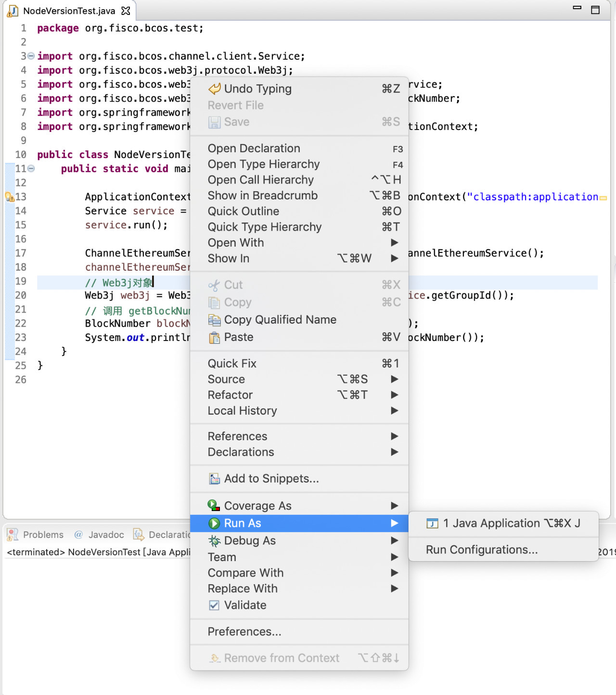The height and width of the screenshot is (695, 616).
Task: Click the Coverage As icon
Action: coord(214,505)
